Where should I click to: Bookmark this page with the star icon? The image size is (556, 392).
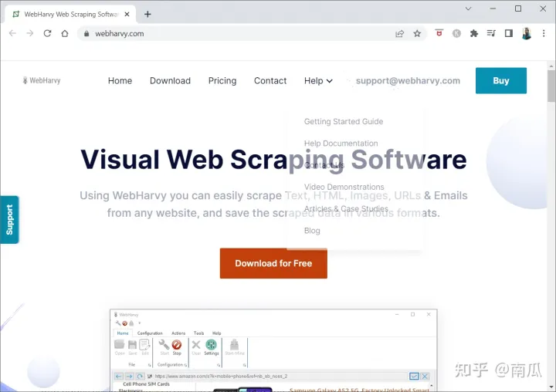click(x=417, y=34)
